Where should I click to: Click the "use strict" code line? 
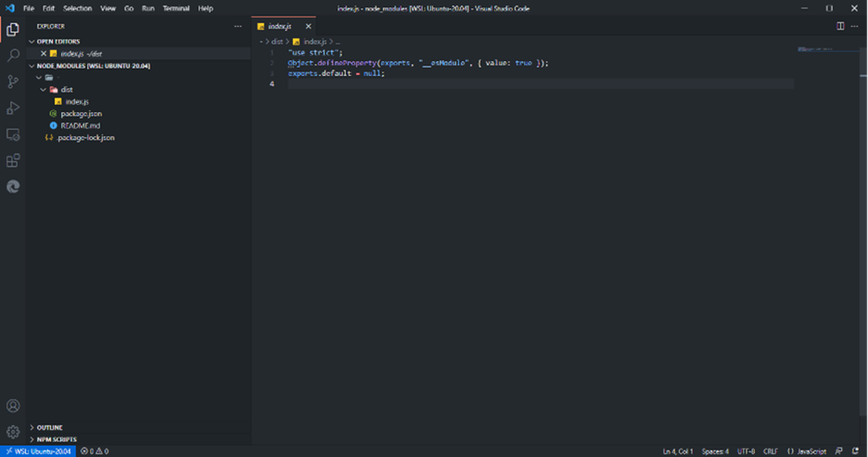[x=315, y=52]
